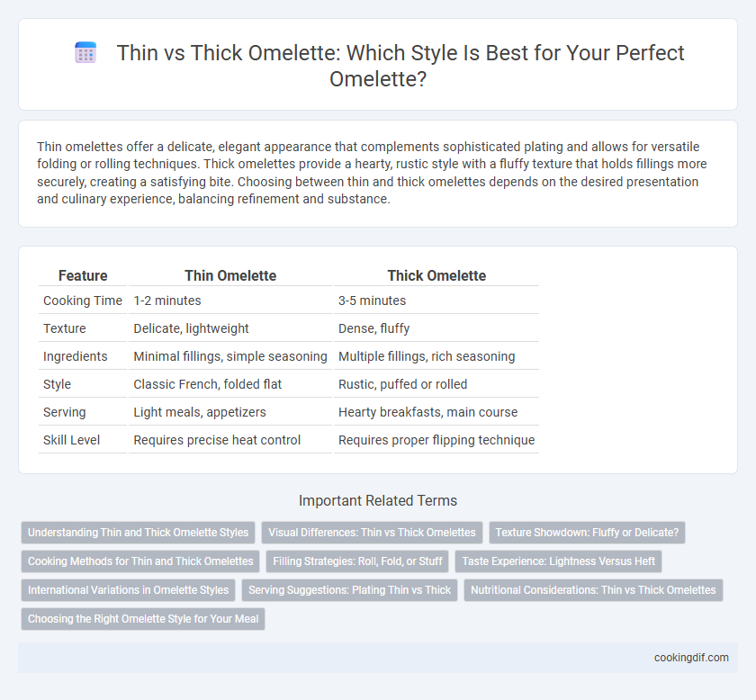Viewport: 756px width, 700px height.
Task: Click the Important Related Terms heading
Action: (x=378, y=500)
